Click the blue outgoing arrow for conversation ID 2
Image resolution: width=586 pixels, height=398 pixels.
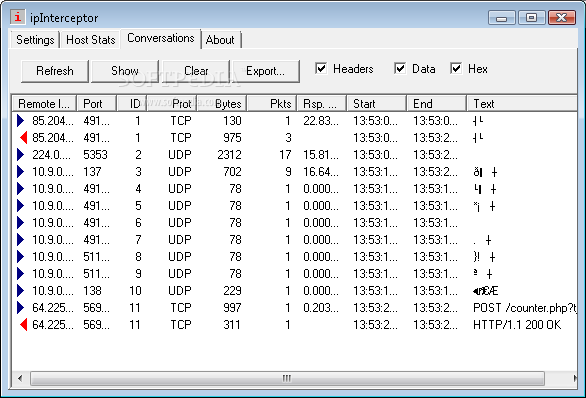pyautogui.click(x=21, y=154)
